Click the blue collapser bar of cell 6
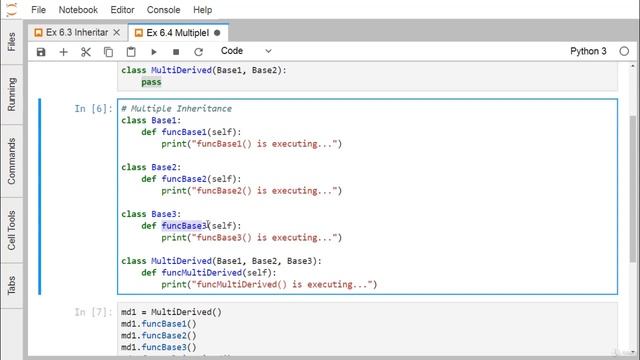This screenshot has width=640, height=360. coord(40,196)
